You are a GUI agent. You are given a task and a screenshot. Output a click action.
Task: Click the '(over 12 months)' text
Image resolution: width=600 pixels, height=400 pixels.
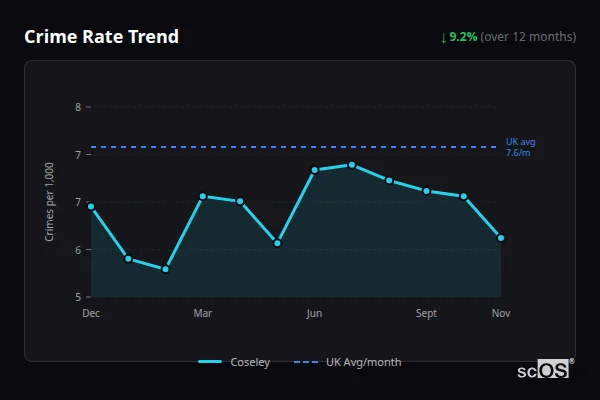coord(528,37)
